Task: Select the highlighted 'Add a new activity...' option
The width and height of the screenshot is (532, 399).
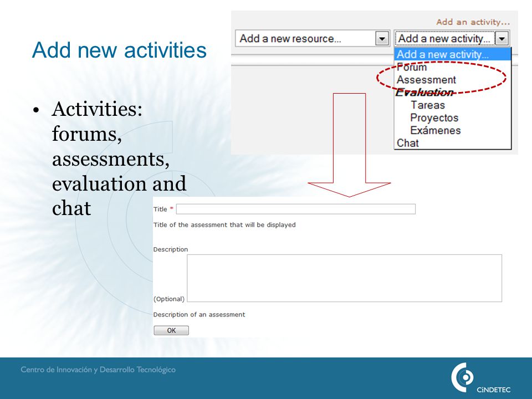Action: click(453, 54)
